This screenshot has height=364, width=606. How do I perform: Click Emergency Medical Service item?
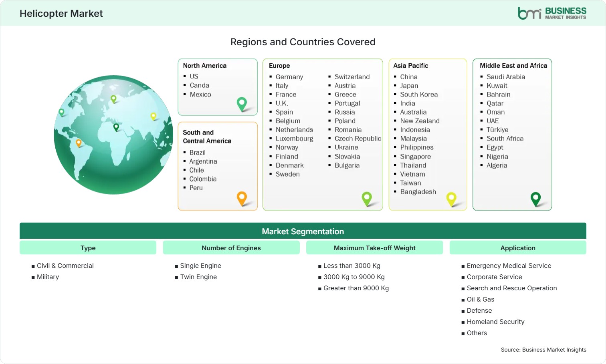pyautogui.click(x=509, y=265)
